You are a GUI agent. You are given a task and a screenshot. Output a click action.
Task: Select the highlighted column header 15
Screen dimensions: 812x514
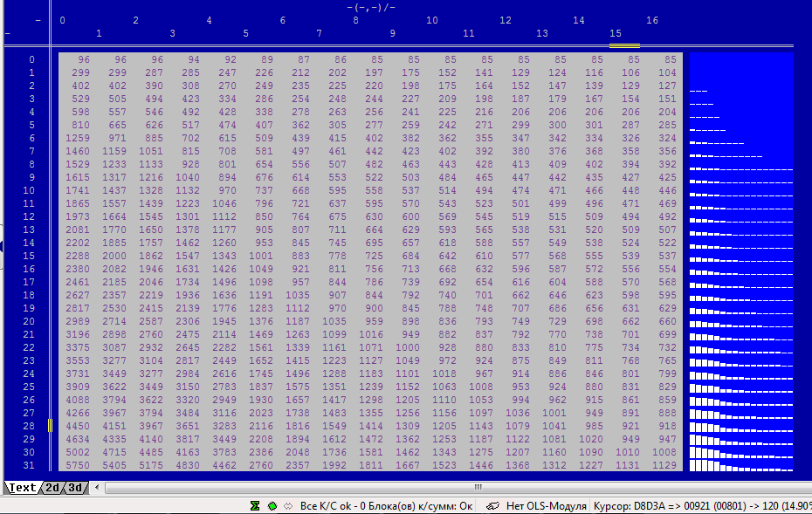(x=616, y=33)
